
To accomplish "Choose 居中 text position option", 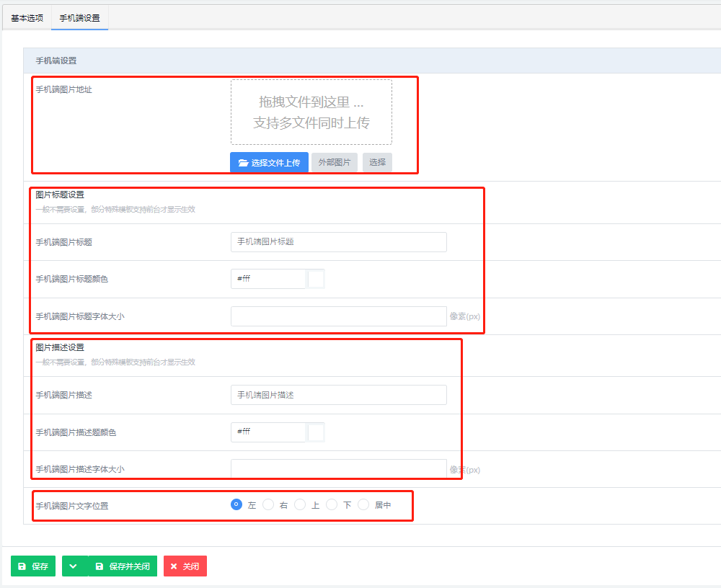I will [363, 505].
